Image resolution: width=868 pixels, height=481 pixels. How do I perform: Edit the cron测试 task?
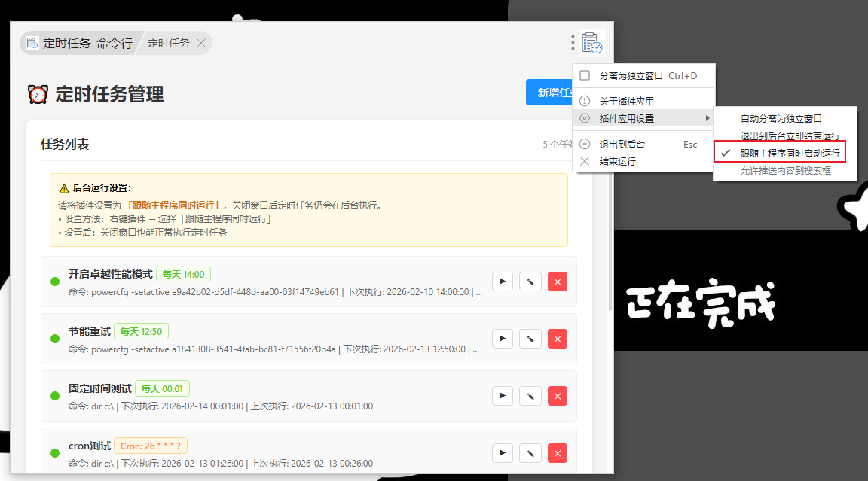(x=530, y=453)
